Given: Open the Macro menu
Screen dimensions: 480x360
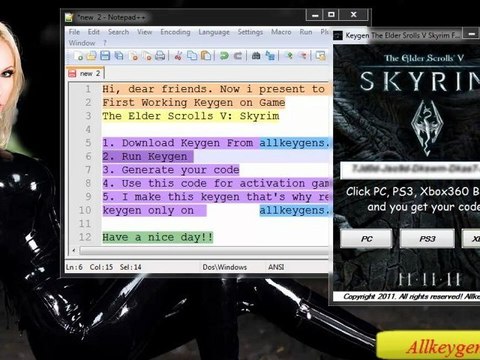Looking at the screenshot, I should click(281, 32).
